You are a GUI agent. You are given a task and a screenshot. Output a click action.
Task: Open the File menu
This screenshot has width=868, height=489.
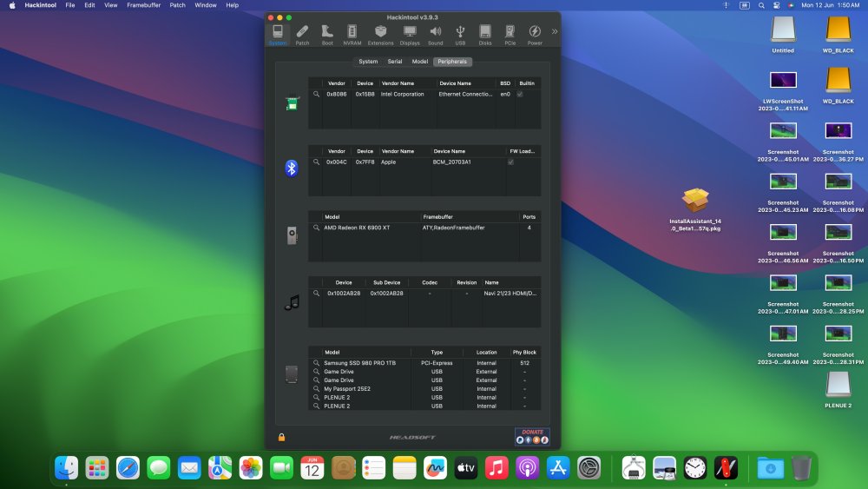70,5
